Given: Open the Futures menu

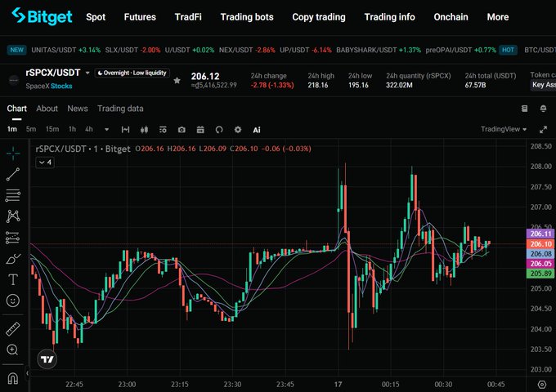Looking at the screenshot, I should [140, 17].
